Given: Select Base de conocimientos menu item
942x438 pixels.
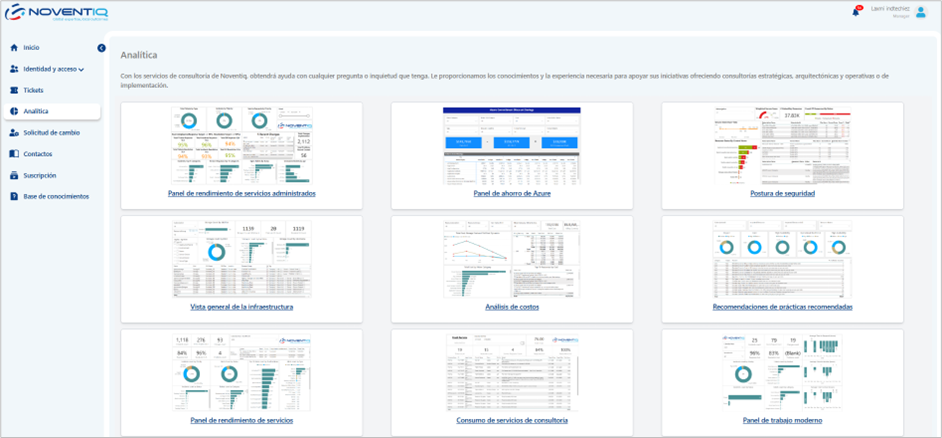Looking at the screenshot, I should pyautogui.click(x=56, y=197).
